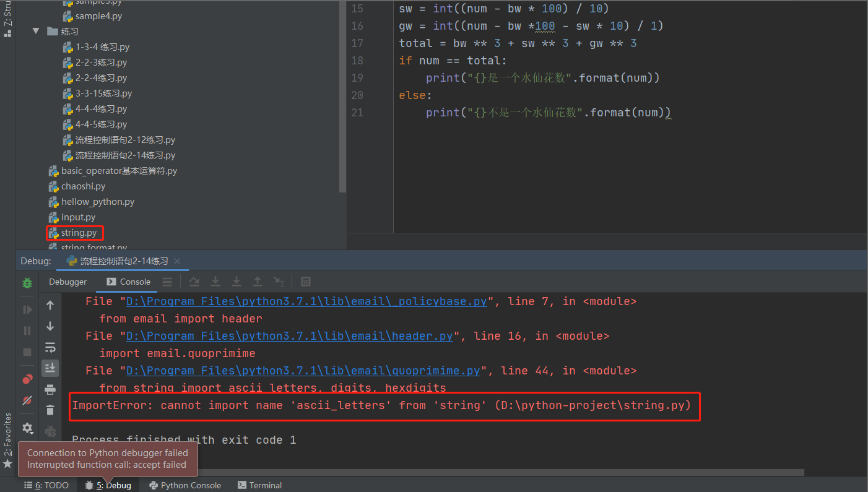Click the Python prompt icon below trash
This screenshot has height=492, width=868.
(x=50, y=431)
